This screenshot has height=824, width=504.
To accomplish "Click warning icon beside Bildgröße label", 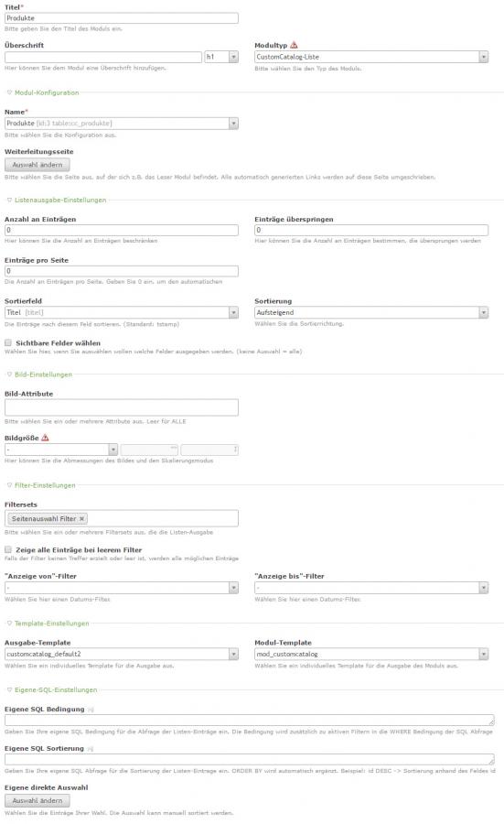I will click(x=45, y=438).
